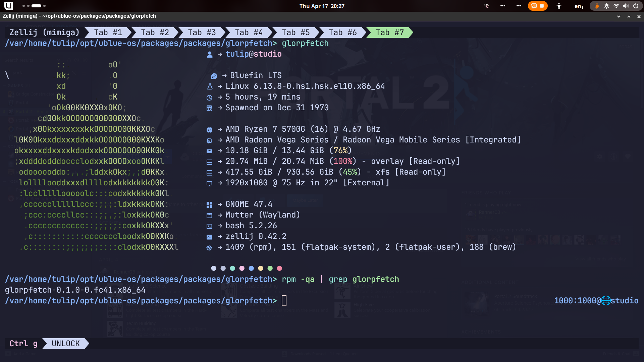
Task: Open the power menu icon
Action: pyautogui.click(x=636, y=6)
